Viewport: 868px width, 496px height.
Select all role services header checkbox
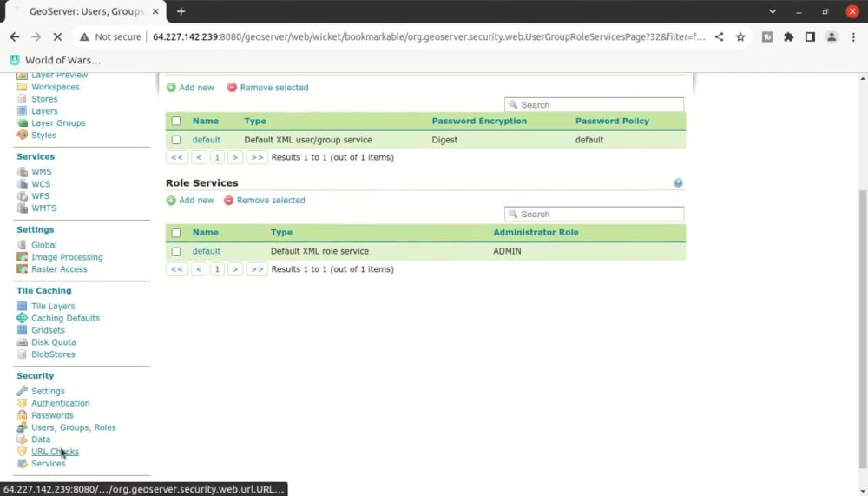(176, 233)
